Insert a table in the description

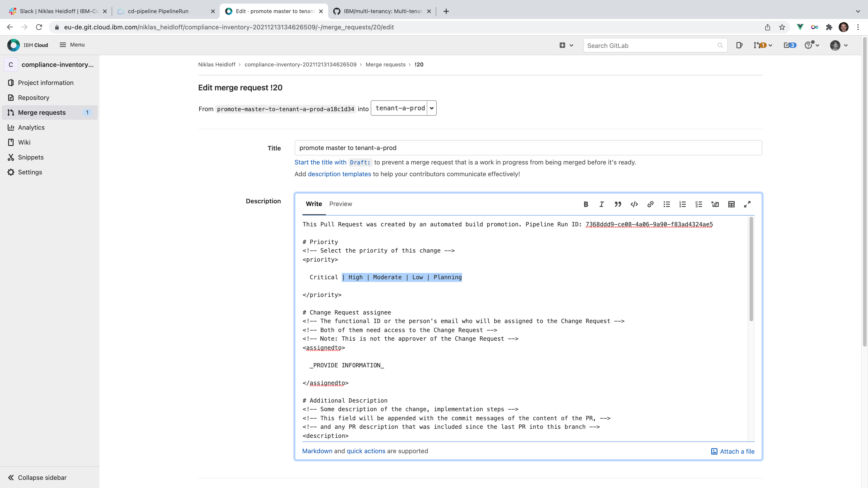(731, 204)
